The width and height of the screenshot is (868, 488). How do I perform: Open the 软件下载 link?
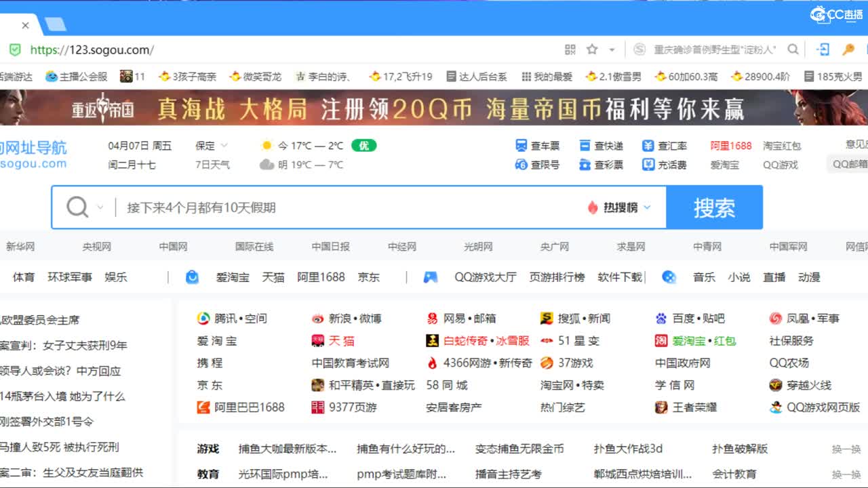click(620, 277)
